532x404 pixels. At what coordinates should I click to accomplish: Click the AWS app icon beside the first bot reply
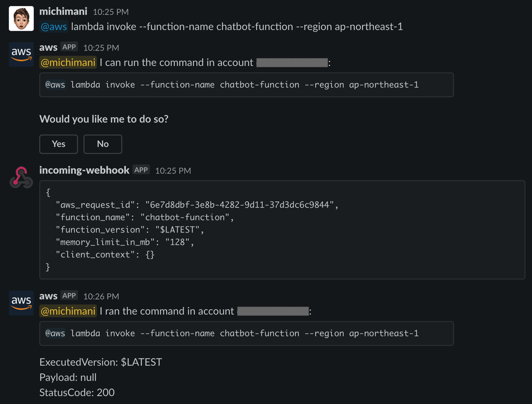click(21, 54)
